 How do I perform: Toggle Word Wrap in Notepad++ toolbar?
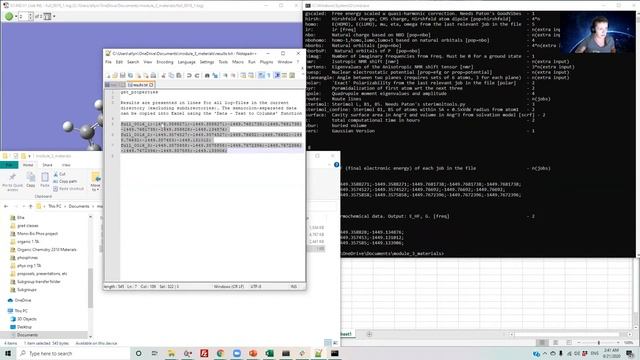click(x=261, y=76)
